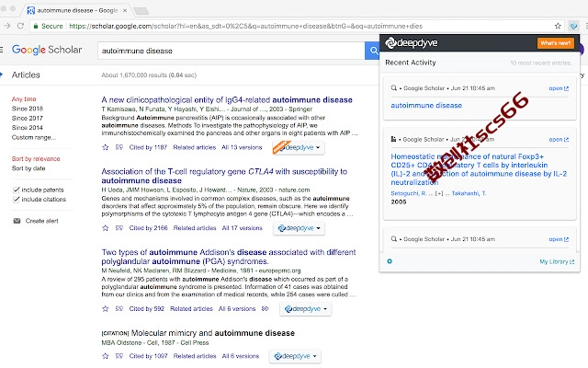
Task: Click the Takahashi, T. author link
Action: coord(469,193)
